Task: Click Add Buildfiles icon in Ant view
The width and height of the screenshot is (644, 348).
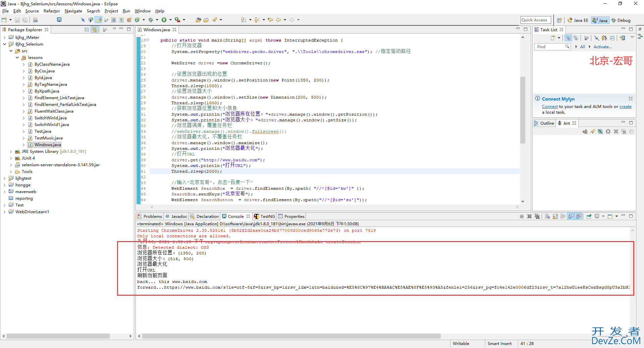Action: tap(585, 132)
